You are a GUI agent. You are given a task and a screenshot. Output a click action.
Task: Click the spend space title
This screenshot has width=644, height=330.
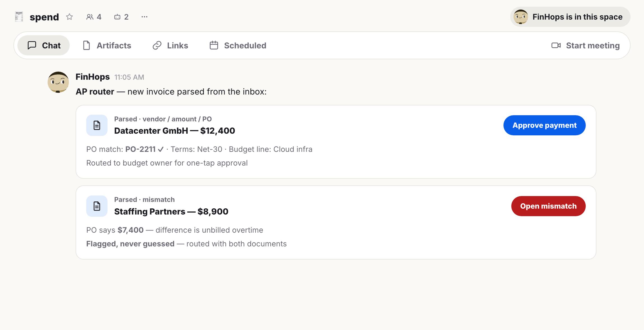pos(44,17)
